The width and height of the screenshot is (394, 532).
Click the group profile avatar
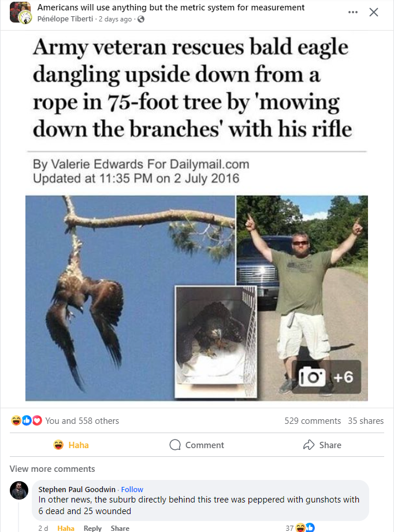[20, 13]
